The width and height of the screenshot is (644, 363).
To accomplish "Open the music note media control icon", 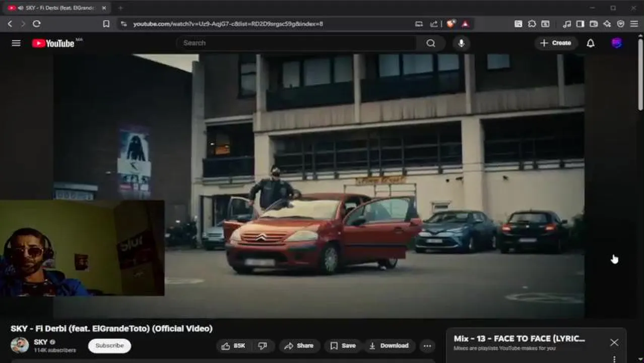I will pos(567,24).
